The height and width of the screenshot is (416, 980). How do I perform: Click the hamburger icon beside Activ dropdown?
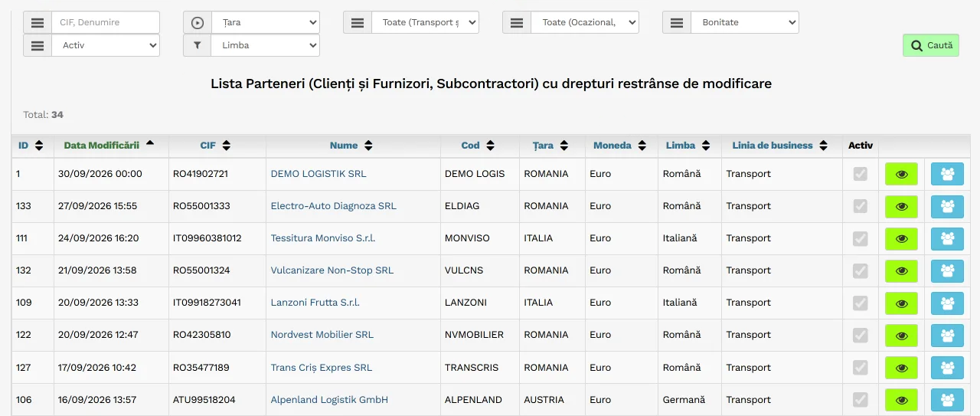pos(38,45)
